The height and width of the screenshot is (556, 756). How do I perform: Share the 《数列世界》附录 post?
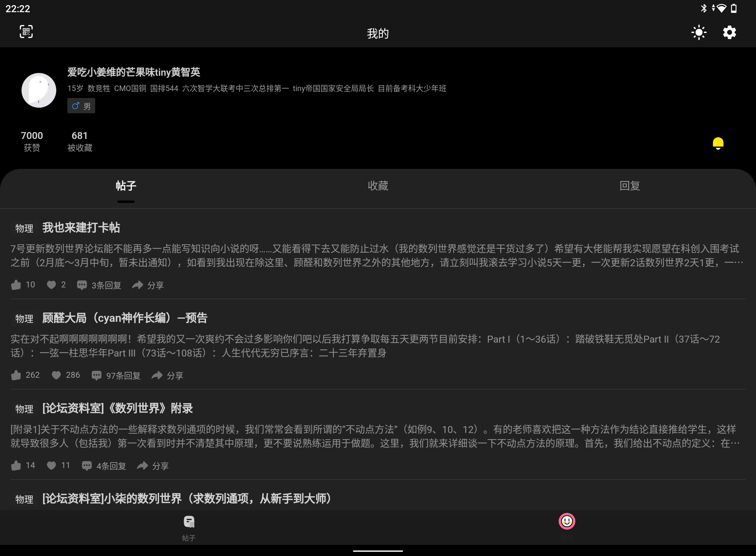153,466
